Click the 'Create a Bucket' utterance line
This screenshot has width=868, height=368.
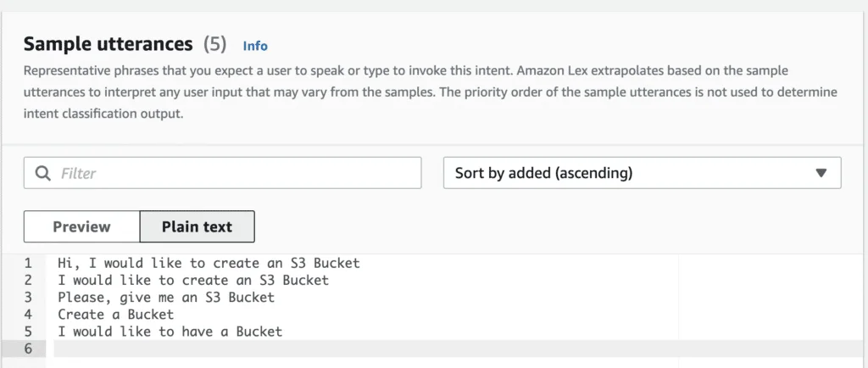coord(115,315)
